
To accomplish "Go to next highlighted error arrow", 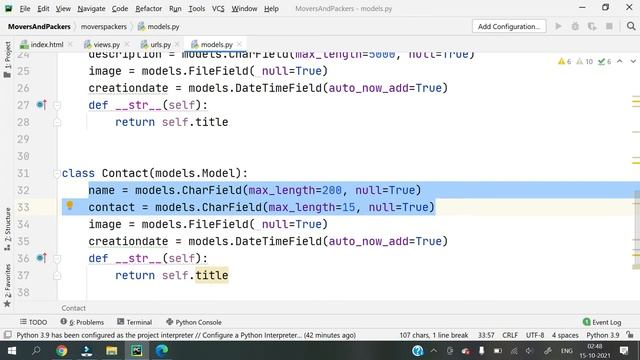I will click(633, 61).
